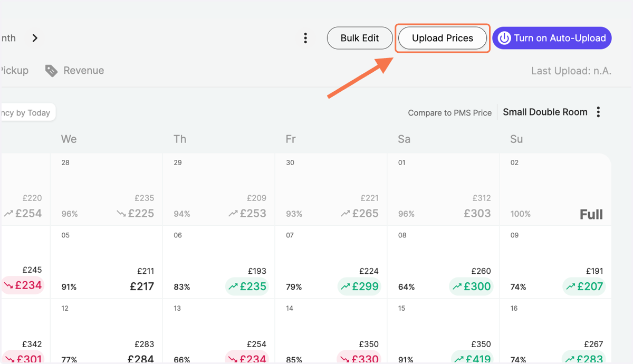Click the £260 PMS price on day 08
The width and height of the screenshot is (633, 364).
click(x=481, y=271)
